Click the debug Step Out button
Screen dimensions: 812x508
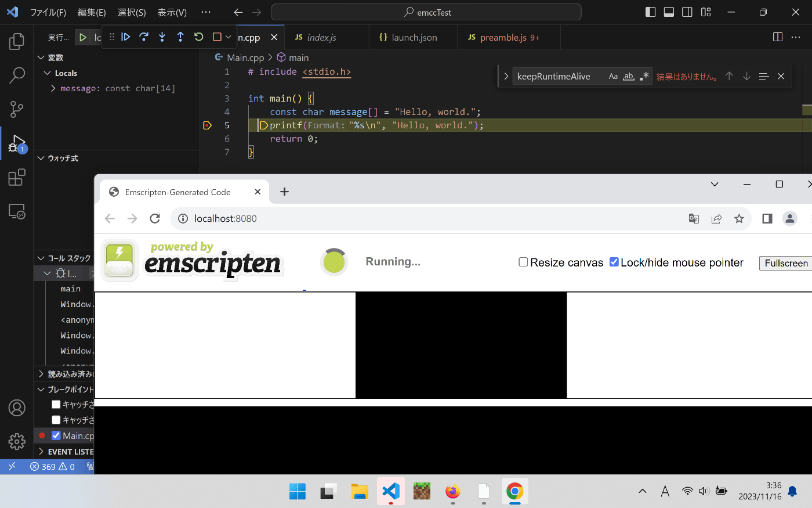pyautogui.click(x=180, y=37)
